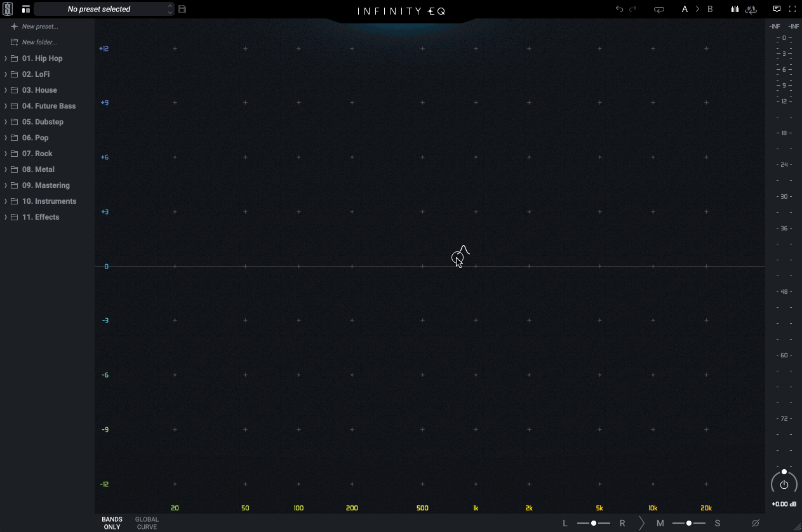Enable Global Curve view mode

click(147, 523)
